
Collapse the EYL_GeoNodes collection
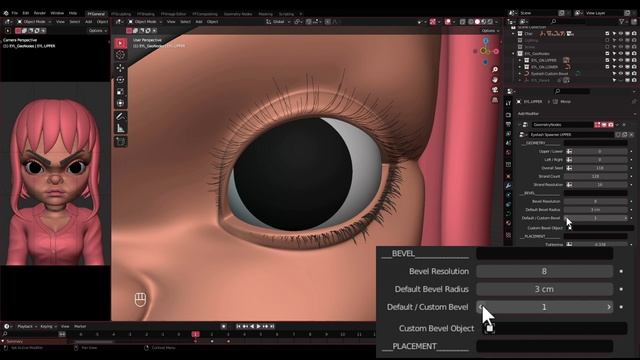pyautogui.click(x=513, y=53)
